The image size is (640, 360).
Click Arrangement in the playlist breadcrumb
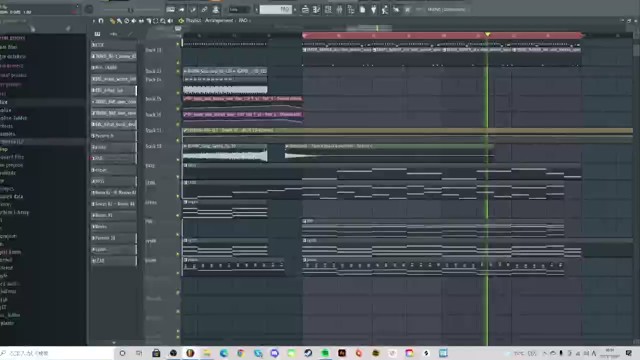coord(219,20)
